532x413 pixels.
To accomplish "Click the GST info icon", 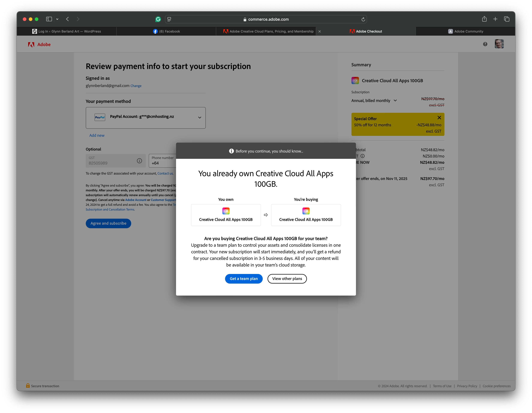I will click(139, 161).
